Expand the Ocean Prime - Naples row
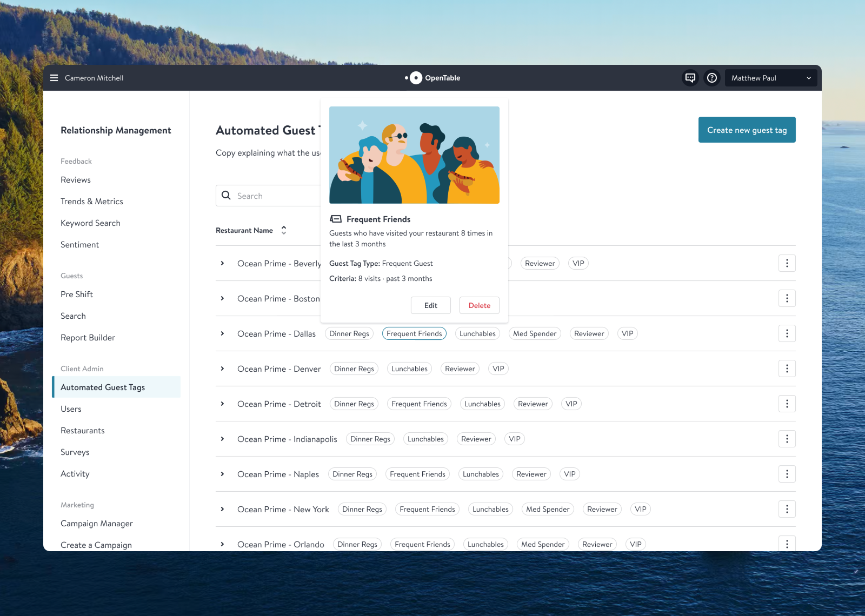The image size is (865, 616). pos(222,474)
